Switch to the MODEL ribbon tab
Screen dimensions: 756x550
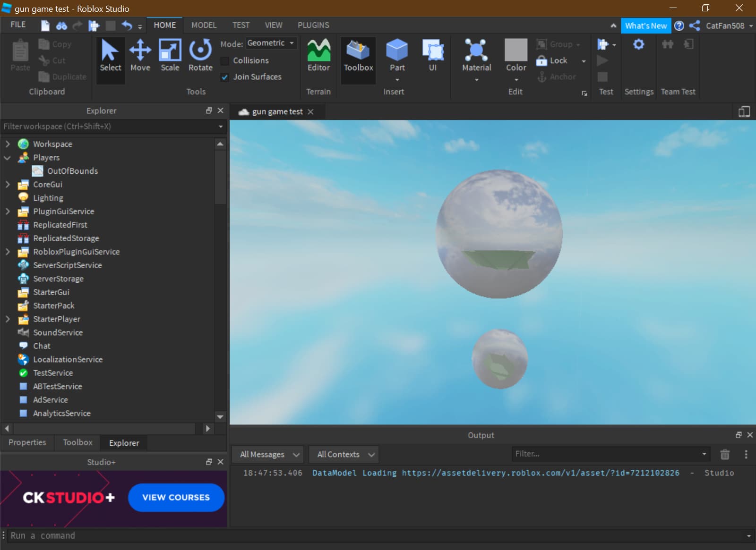pos(204,25)
